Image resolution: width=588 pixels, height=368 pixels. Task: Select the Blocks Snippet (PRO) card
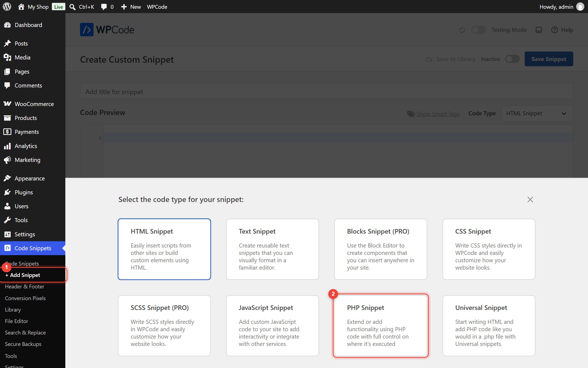tap(381, 249)
